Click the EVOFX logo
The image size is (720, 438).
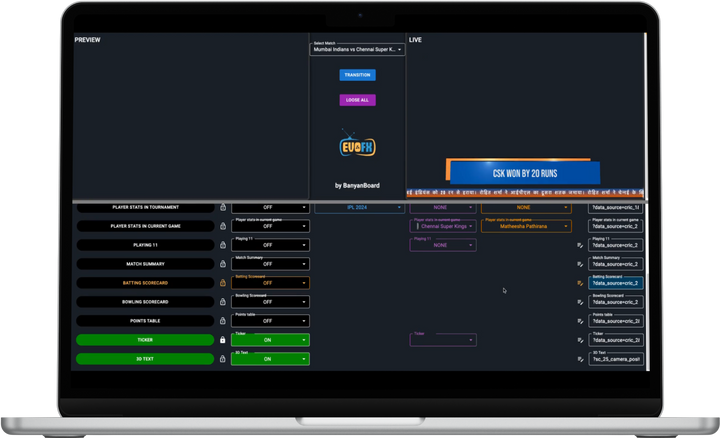(x=357, y=144)
